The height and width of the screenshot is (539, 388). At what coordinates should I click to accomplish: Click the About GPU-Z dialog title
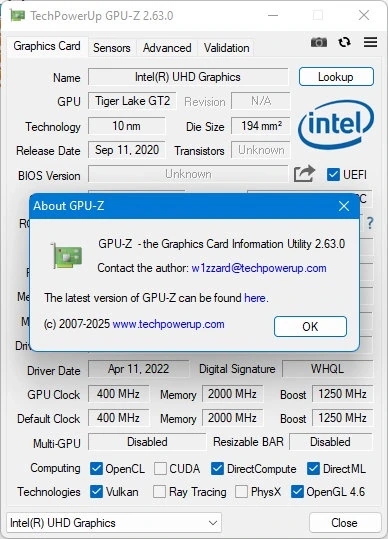[x=69, y=206]
